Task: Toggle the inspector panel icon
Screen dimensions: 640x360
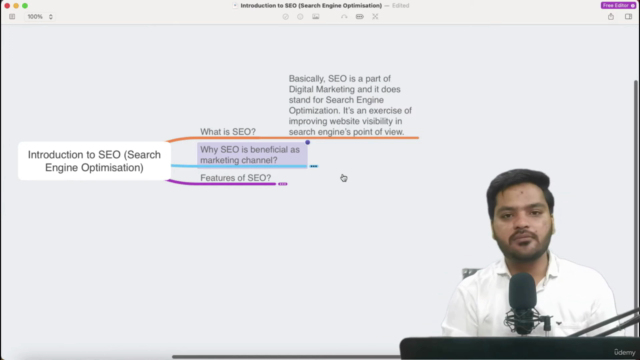Action: click(629, 17)
